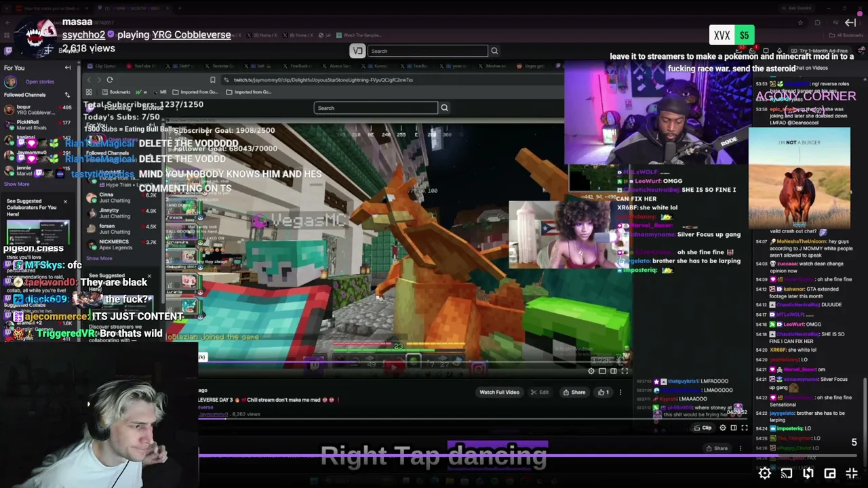Share the clip via Share button
This screenshot has width=868, height=488.
pyautogui.click(x=574, y=392)
